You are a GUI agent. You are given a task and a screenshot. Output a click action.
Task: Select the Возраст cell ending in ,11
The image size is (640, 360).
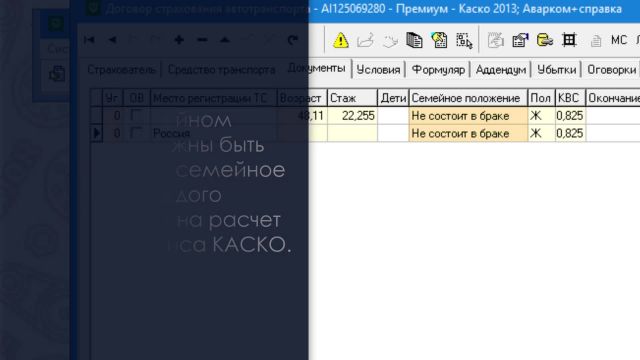[302, 116]
